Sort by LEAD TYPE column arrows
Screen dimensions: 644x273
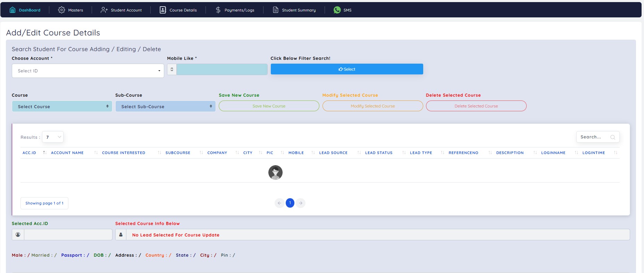443,153
